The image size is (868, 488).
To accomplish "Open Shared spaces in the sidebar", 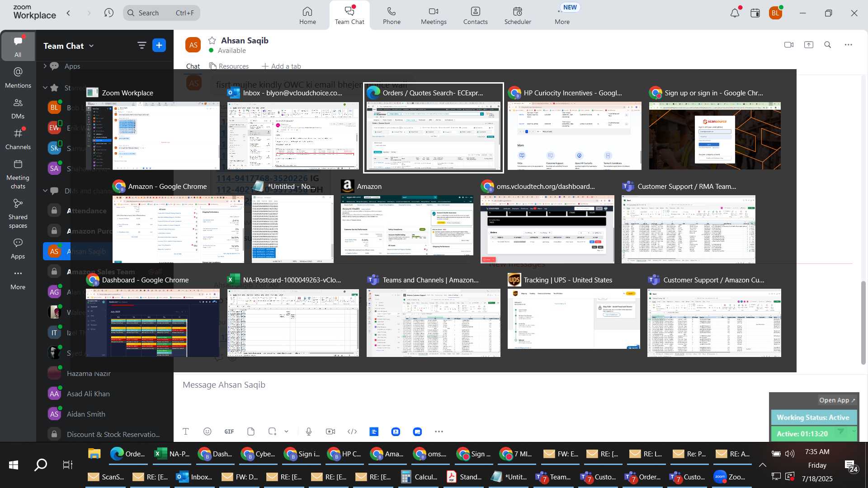I will pyautogui.click(x=18, y=213).
